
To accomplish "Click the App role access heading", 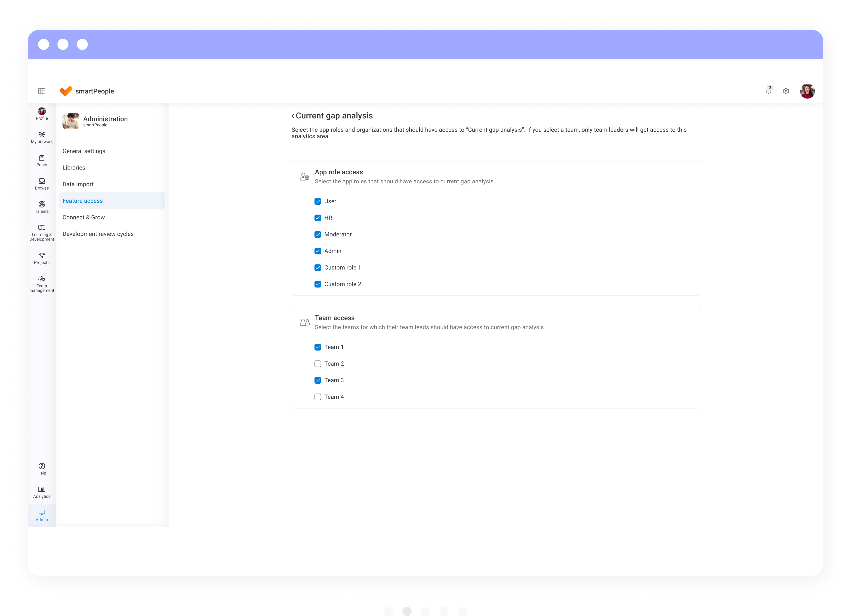I will (339, 172).
